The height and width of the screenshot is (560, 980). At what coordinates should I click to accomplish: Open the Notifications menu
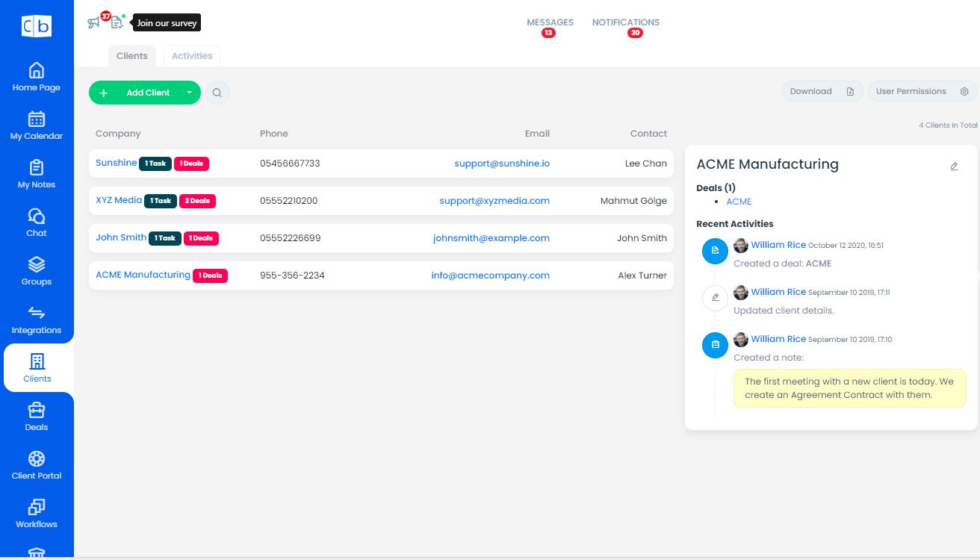click(625, 22)
